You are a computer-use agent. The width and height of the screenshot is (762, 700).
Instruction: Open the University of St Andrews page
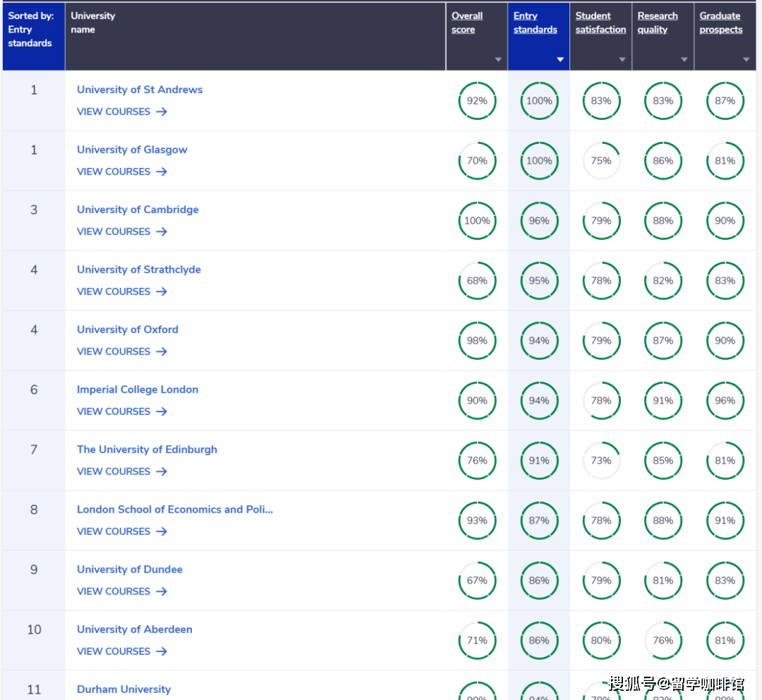point(140,90)
